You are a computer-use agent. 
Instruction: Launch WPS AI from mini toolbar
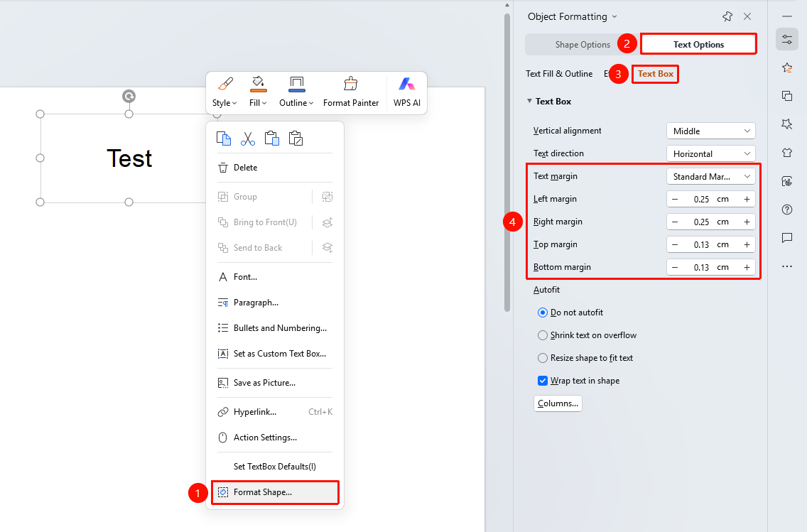406,92
